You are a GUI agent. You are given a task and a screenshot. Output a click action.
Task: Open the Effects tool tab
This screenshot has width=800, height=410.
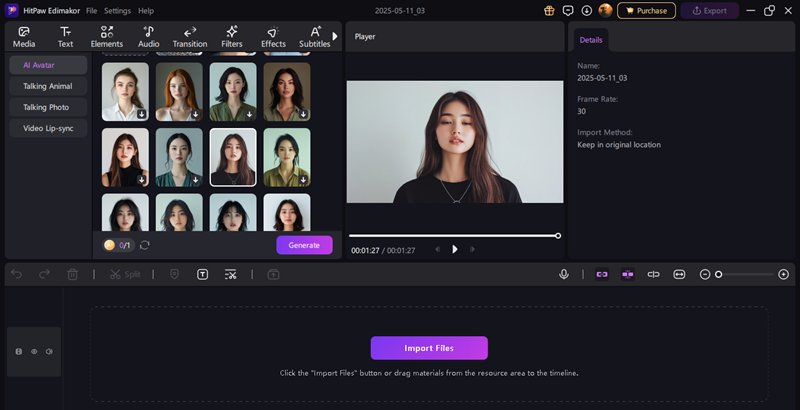point(273,37)
